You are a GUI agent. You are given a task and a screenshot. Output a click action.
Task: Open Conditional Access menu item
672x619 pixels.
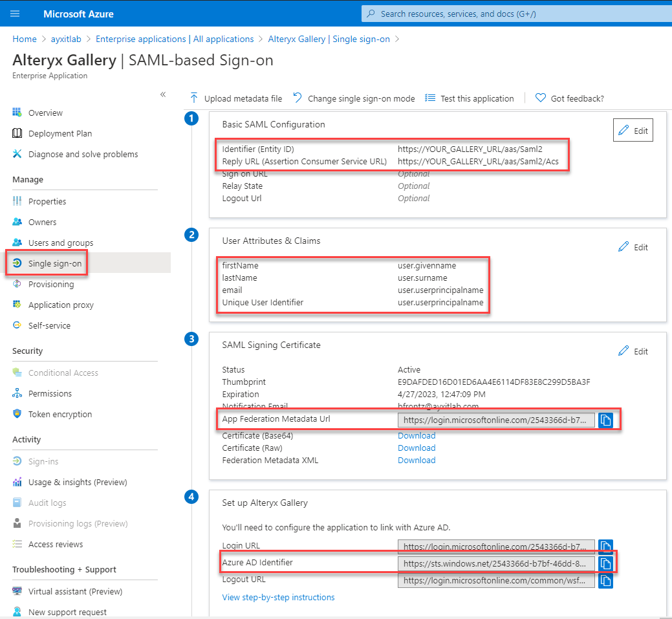pyautogui.click(x=63, y=373)
